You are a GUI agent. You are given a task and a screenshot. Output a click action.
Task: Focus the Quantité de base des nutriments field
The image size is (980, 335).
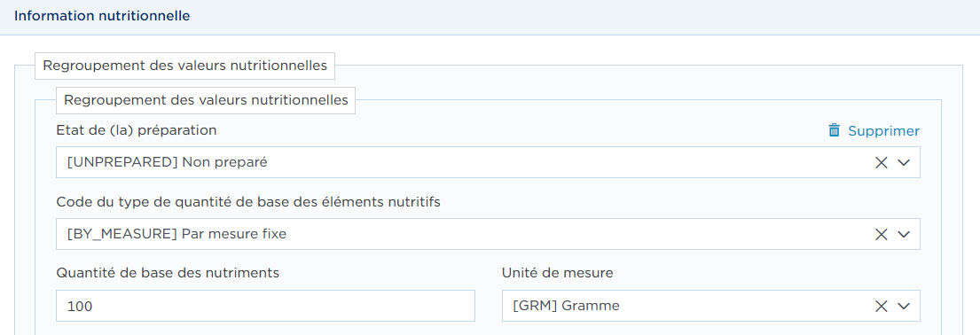(266, 306)
